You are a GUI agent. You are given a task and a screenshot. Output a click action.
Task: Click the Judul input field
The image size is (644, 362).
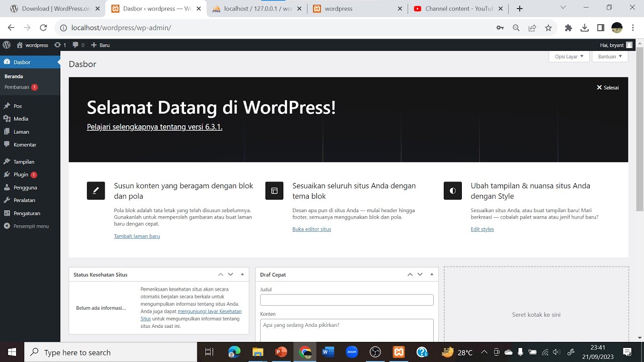coord(347,300)
